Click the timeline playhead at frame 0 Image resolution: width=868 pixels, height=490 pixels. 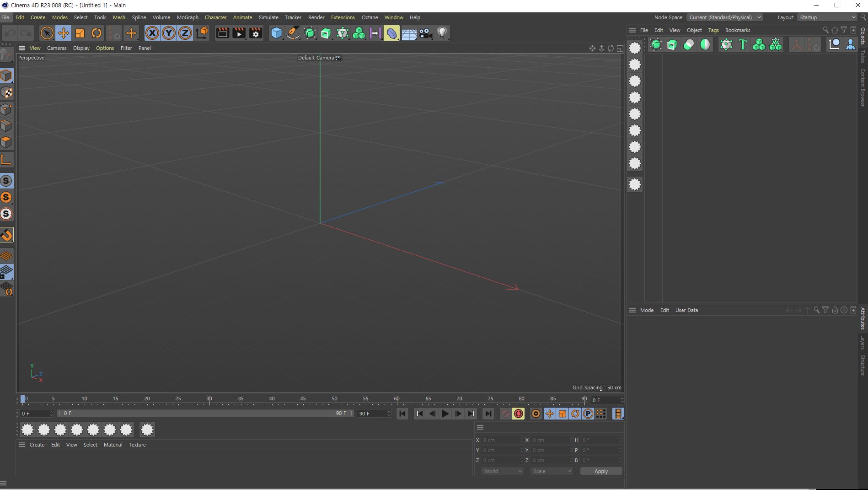point(23,399)
